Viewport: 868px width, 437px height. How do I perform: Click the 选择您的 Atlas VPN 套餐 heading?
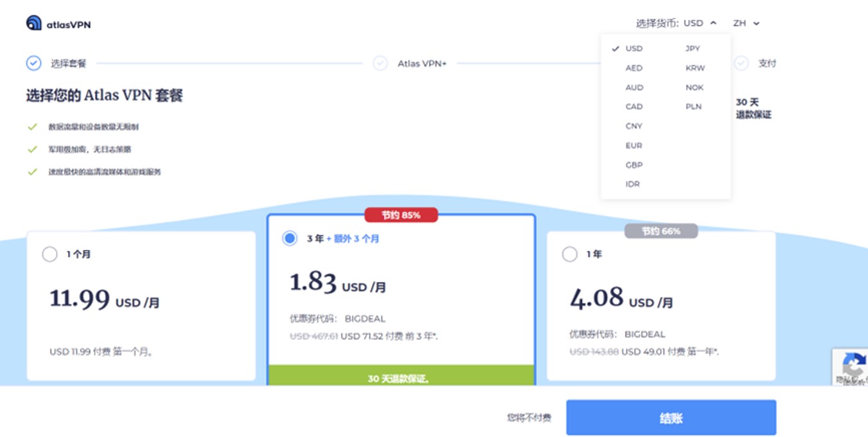(x=105, y=96)
